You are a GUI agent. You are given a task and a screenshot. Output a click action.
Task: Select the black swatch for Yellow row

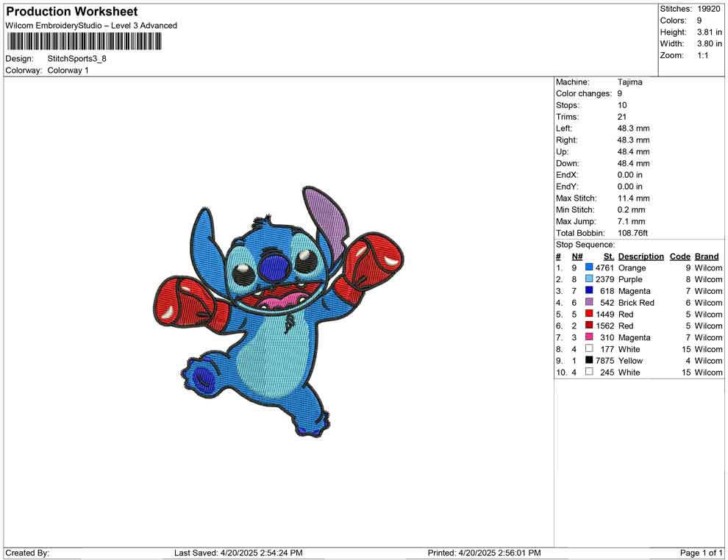click(x=589, y=360)
